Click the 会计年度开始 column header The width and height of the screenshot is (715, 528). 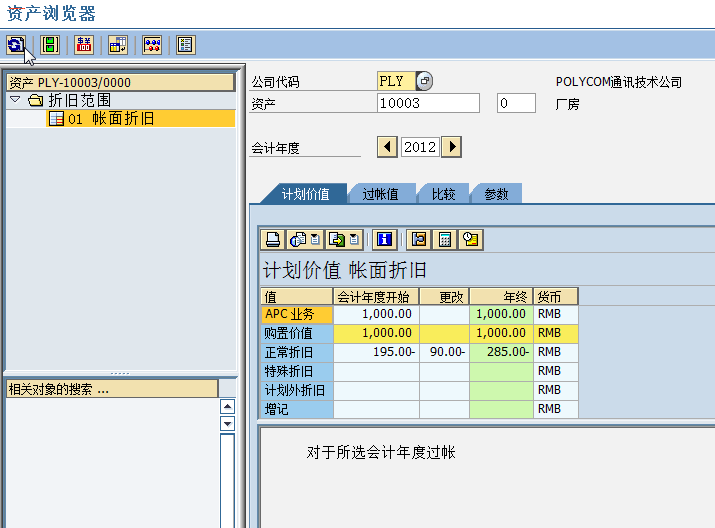pos(376,296)
